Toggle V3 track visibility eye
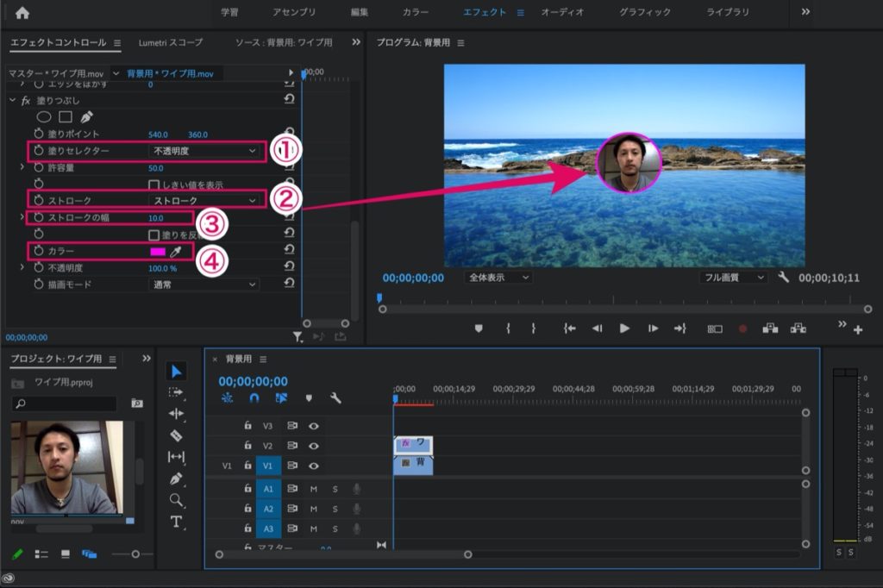883x588 pixels. (x=314, y=427)
